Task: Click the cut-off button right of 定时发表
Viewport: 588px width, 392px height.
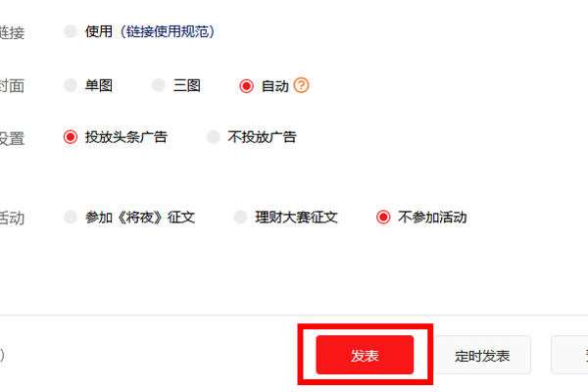Action: pyautogui.click(x=569, y=355)
